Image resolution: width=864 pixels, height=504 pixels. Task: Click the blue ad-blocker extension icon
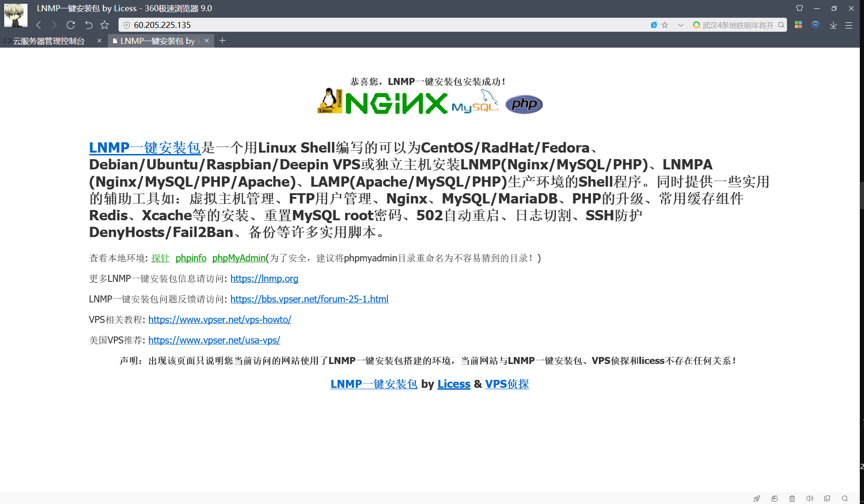point(815,25)
